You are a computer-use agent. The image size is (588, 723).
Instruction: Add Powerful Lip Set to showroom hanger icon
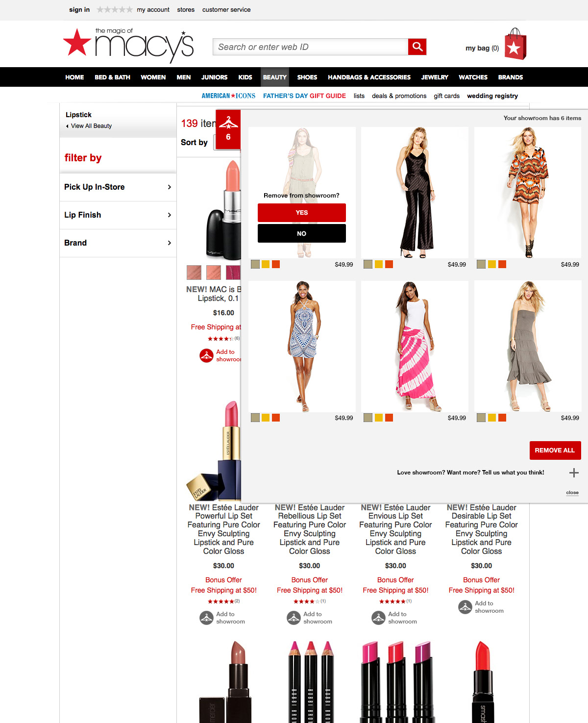[206, 618]
